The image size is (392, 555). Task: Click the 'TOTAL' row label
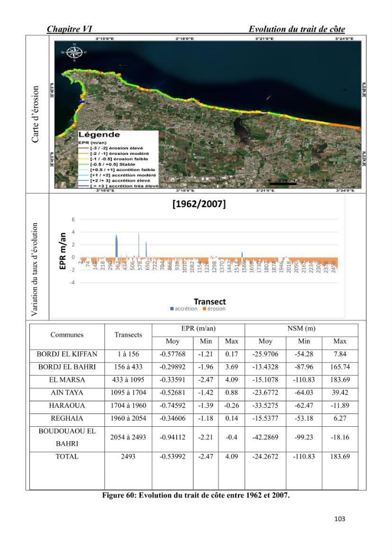point(67,457)
